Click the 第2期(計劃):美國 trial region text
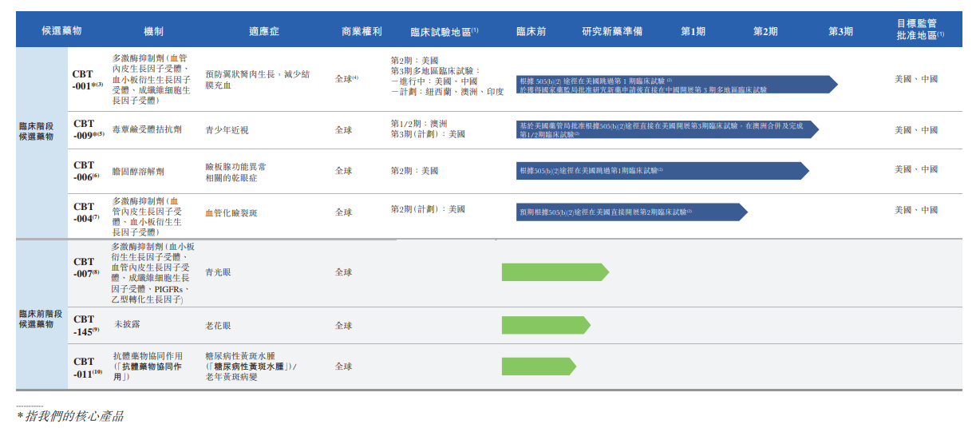Screen dimensions: 980x432 pyautogui.click(x=428, y=209)
